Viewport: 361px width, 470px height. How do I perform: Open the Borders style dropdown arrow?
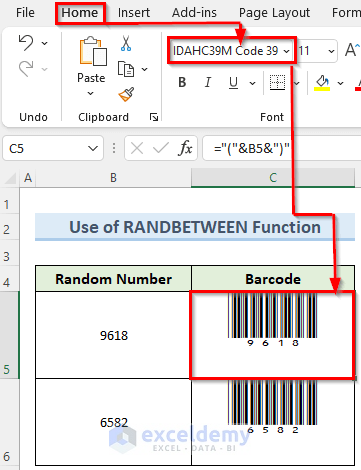[296, 83]
